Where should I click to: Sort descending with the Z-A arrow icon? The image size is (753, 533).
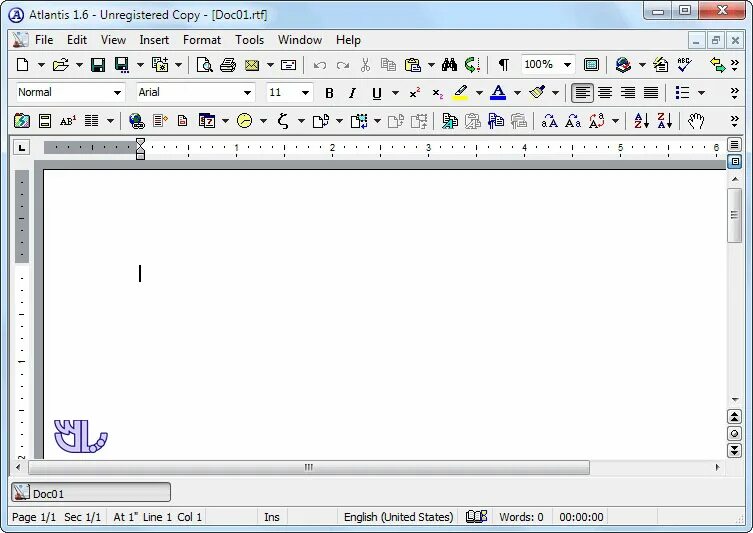[665, 121]
